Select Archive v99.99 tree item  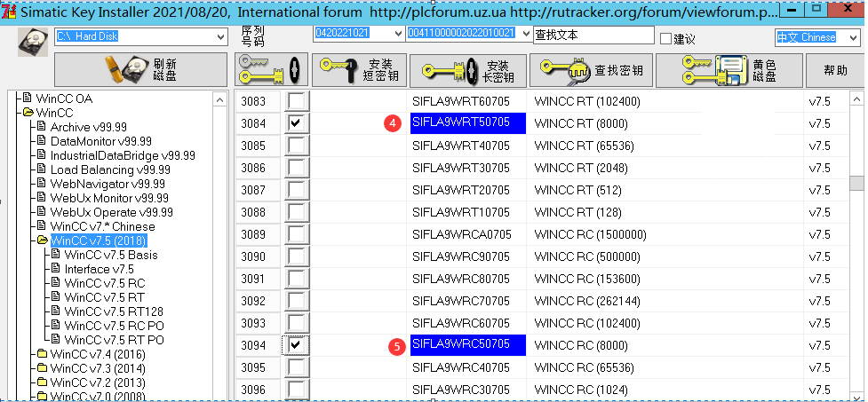[x=89, y=127]
